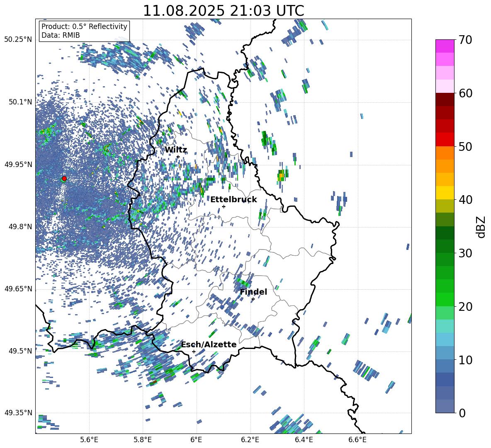491x448 pixels.
Task: Click the dBZ colorbar axis label
Action: [481, 227]
